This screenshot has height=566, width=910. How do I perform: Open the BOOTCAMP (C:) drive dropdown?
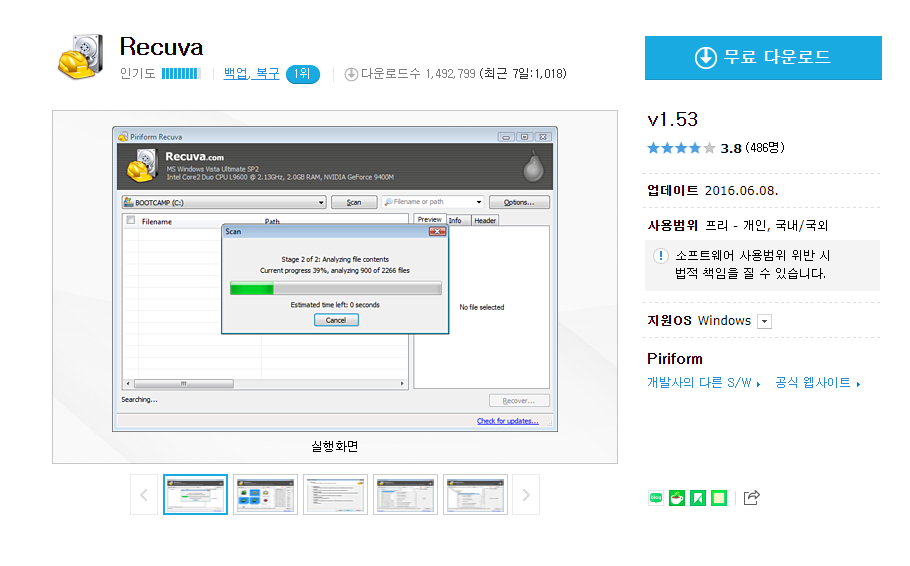[224, 202]
